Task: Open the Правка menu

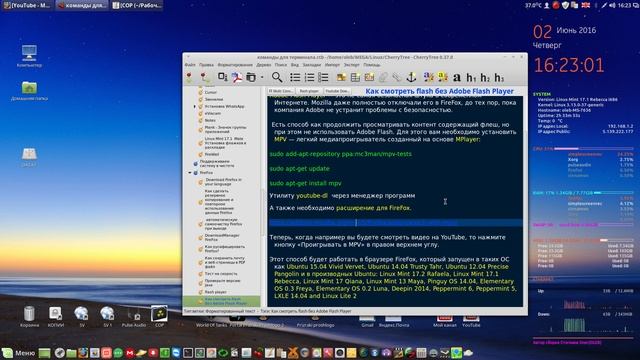Action: [206, 65]
